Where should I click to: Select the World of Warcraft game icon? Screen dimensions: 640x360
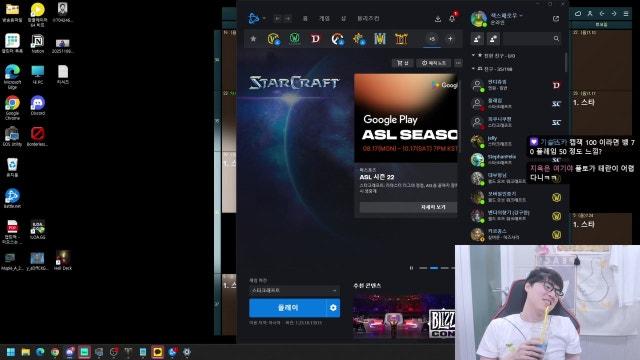point(295,39)
